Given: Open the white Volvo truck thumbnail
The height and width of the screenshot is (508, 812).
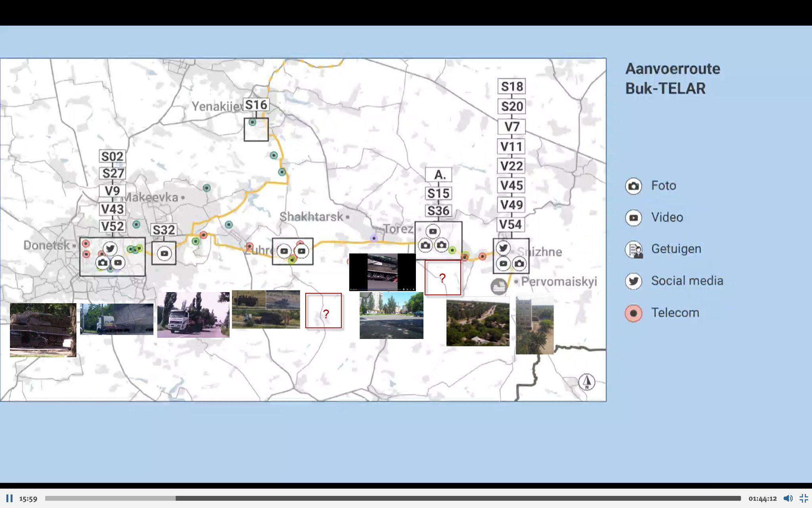Looking at the screenshot, I should (193, 315).
